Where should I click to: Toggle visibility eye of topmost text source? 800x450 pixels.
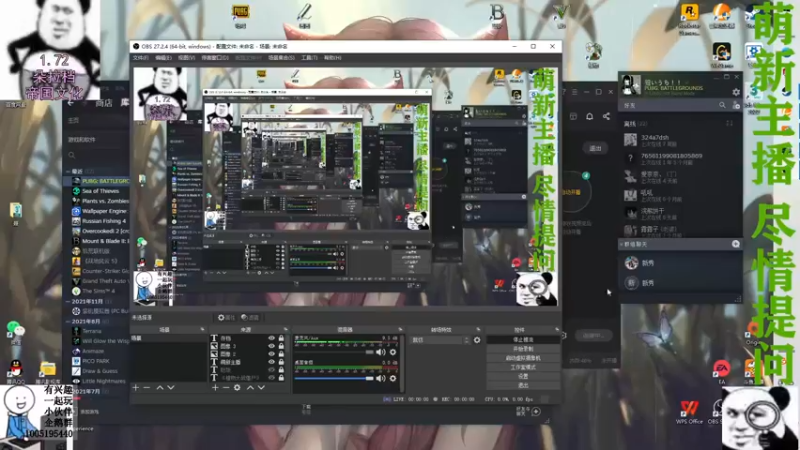tap(271, 338)
